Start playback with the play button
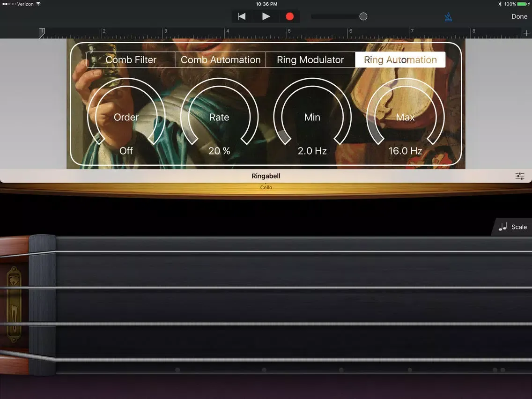532x399 pixels. pos(266,16)
